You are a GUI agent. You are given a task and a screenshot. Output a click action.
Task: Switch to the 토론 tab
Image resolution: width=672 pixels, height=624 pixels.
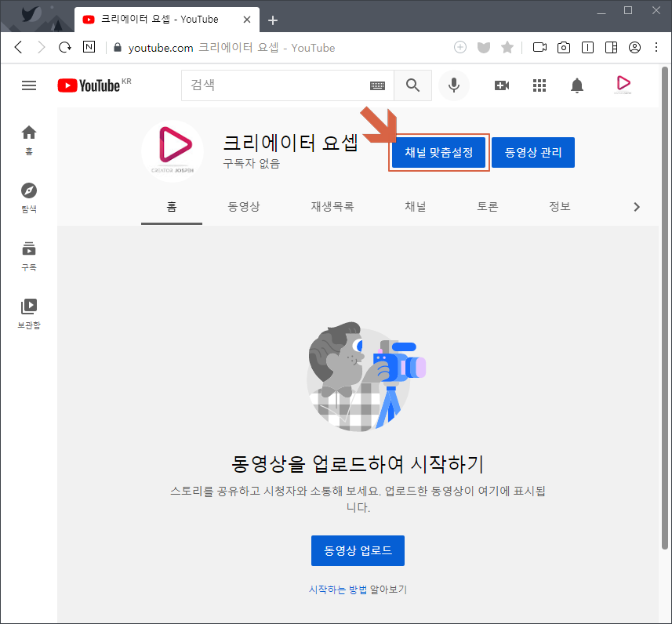coord(487,207)
